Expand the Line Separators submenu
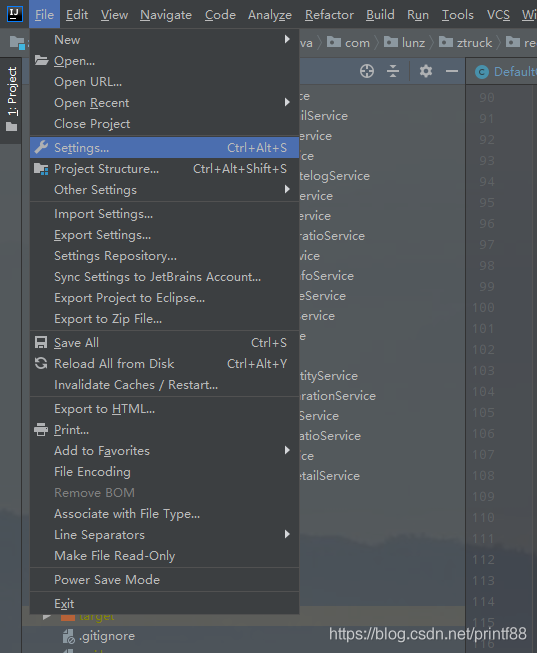The width and height of the screenshot is (537, 653). pos(165,535)
